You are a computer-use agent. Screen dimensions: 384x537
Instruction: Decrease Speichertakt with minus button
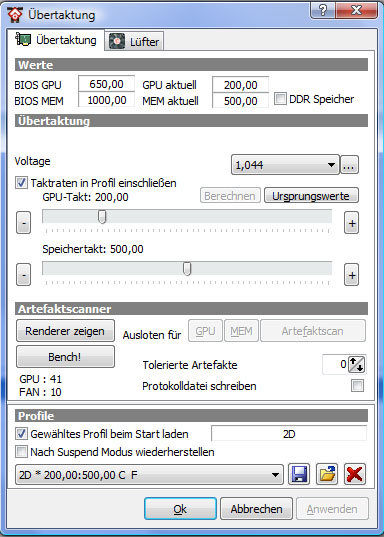coord(24,275)
